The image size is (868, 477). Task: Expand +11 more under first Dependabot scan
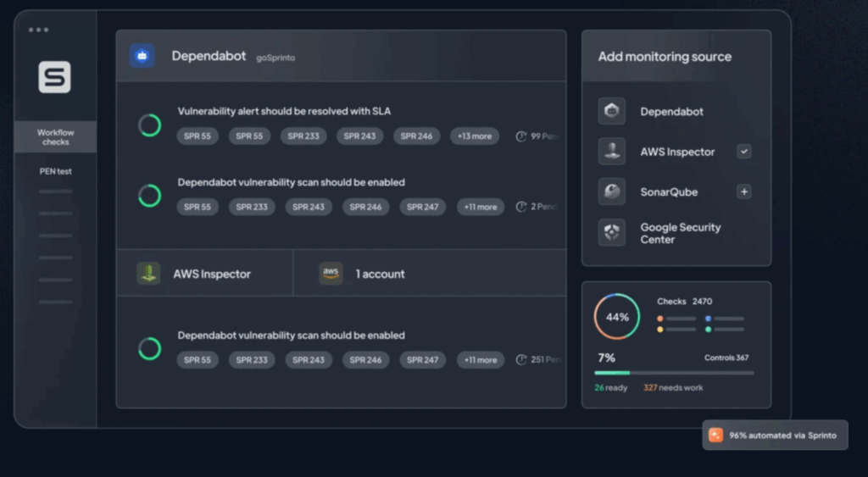(480, 207)
